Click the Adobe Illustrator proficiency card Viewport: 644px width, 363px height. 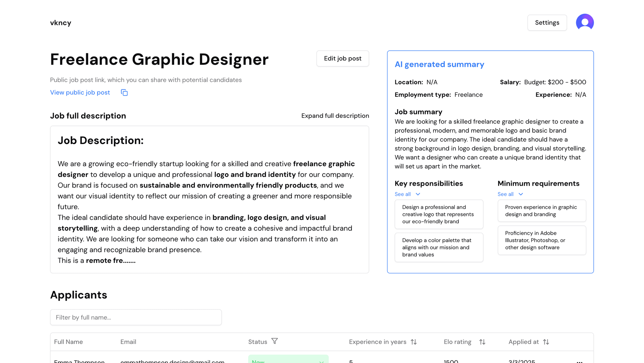click(x=542, y=240)
